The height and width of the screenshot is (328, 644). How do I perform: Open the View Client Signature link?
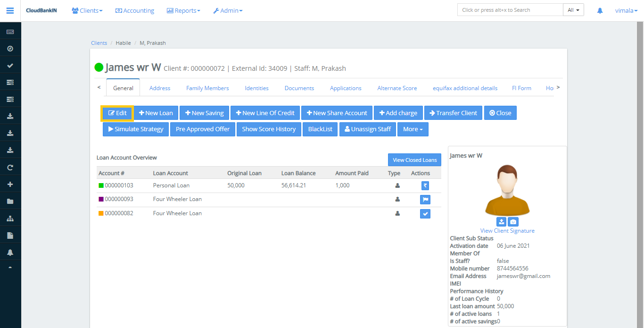[507, 231]
